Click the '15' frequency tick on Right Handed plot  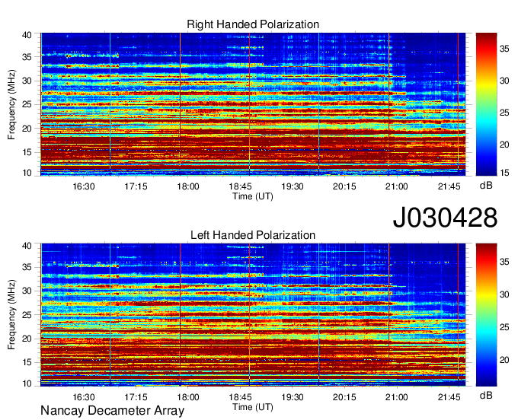point(27,152)
